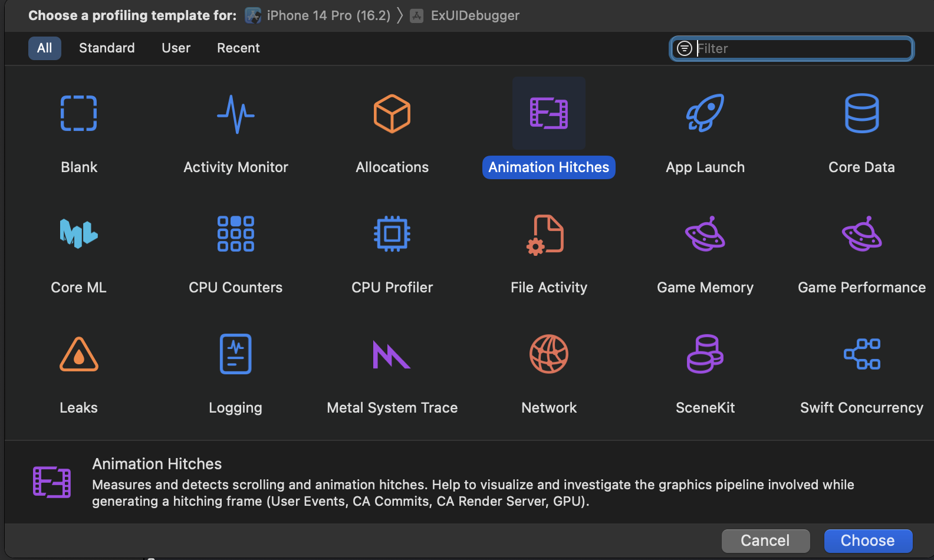The width and height of the screenshot is (934, 560).
Task: Click the Blank label
Action: (x=79, y=167)
